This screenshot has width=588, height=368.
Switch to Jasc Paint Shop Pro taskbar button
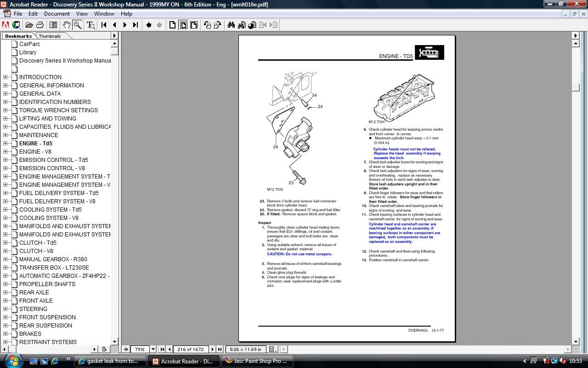point(257,361)
